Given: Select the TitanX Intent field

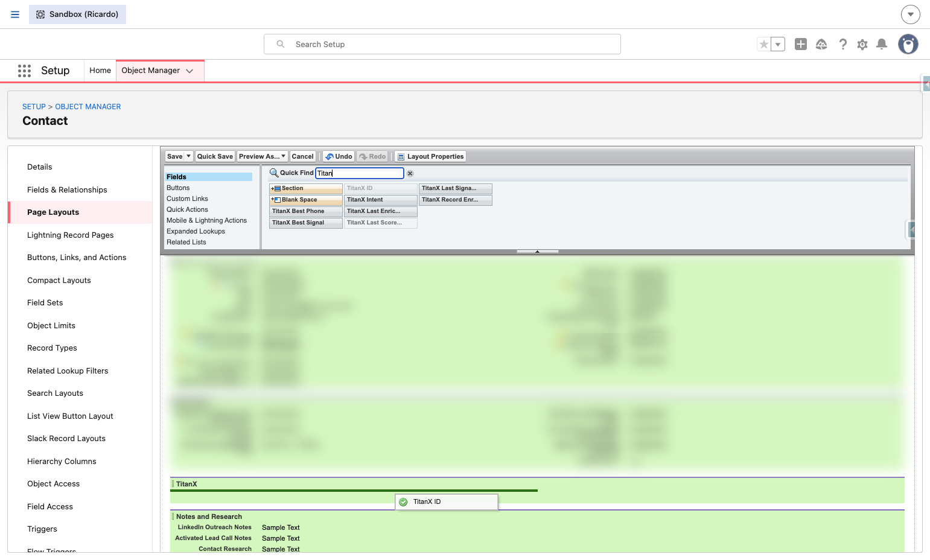Looking at the screenshot, I should (x=380, y=200).
